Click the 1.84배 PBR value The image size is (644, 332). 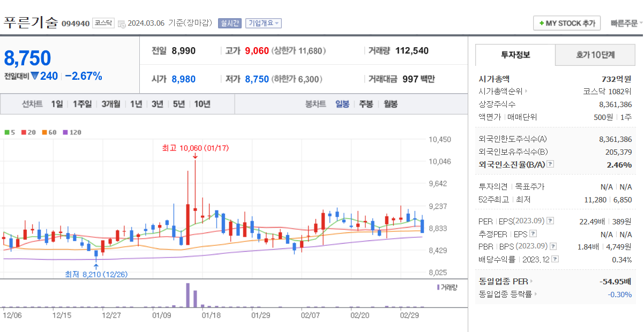pyautogui.click(x=588, y=247)
